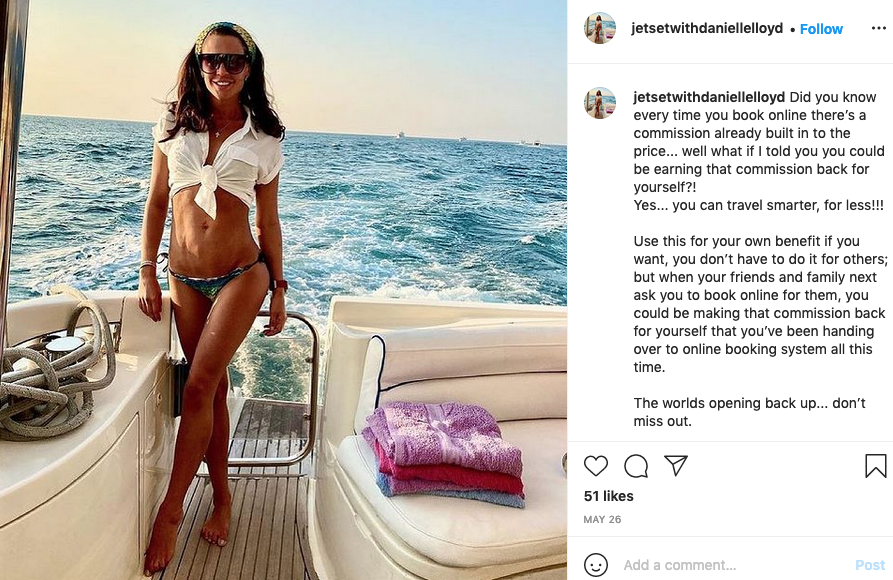Share the post using the paper plane icon
The width and height of the screenshot is (893, 580).
[676, 466]
